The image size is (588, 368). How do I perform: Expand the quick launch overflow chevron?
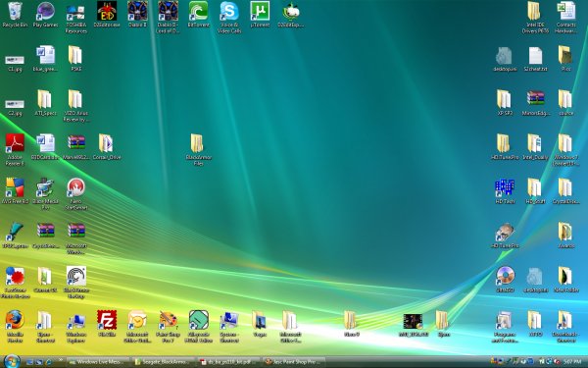point(61,360)
